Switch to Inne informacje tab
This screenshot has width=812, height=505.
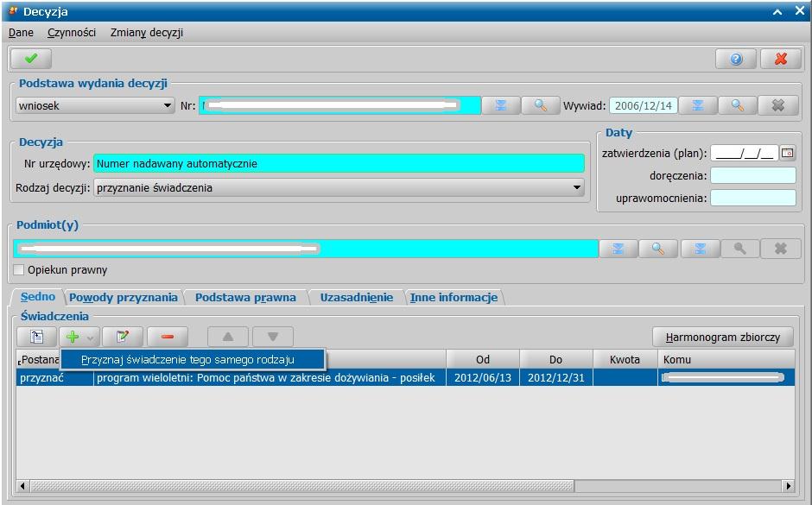454,298
